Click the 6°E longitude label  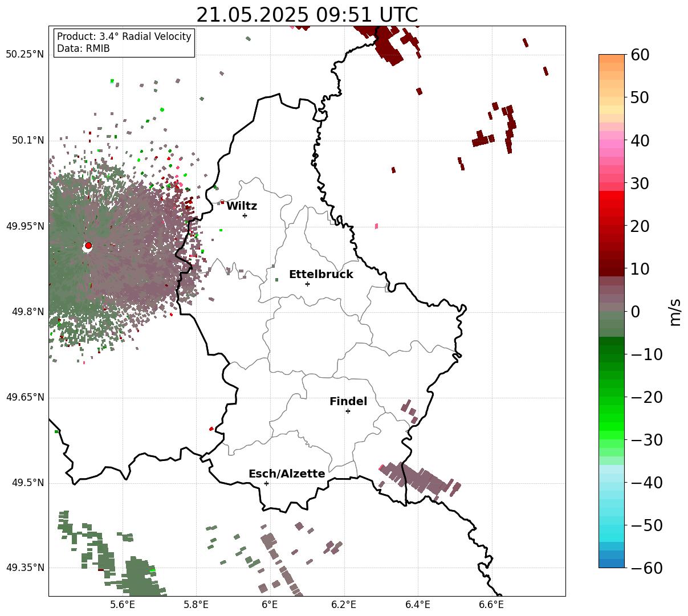coord(270,605)
